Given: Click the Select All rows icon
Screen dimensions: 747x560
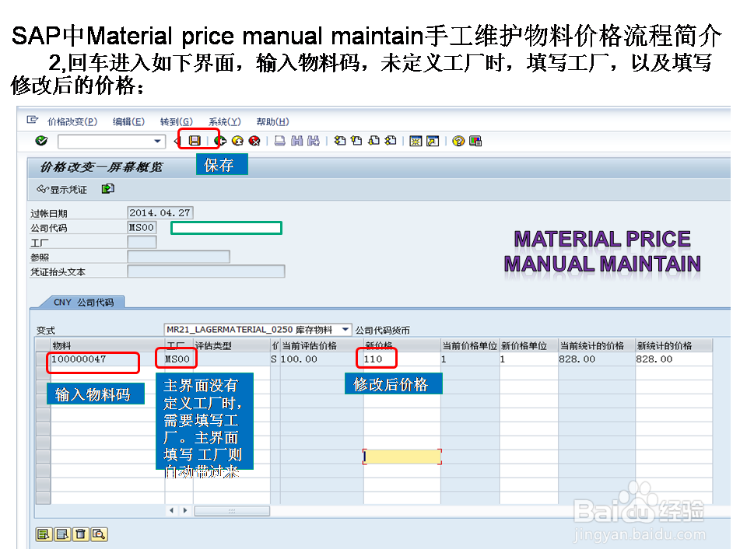Looking at the screenshot, I should coord(44,534).
